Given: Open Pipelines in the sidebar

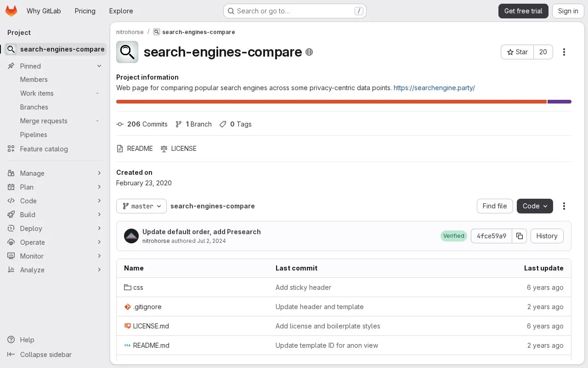Looking at the screenshot, I should point(55,135).
